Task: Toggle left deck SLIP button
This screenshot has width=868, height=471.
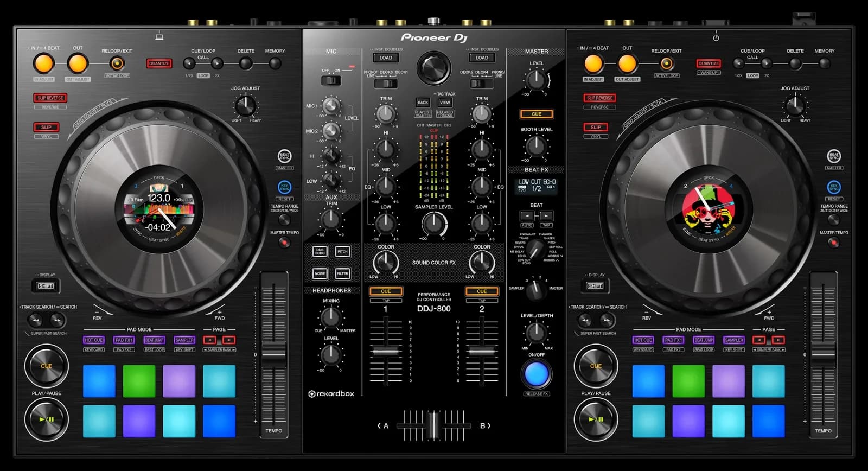Action: click(x=46, y=127)
